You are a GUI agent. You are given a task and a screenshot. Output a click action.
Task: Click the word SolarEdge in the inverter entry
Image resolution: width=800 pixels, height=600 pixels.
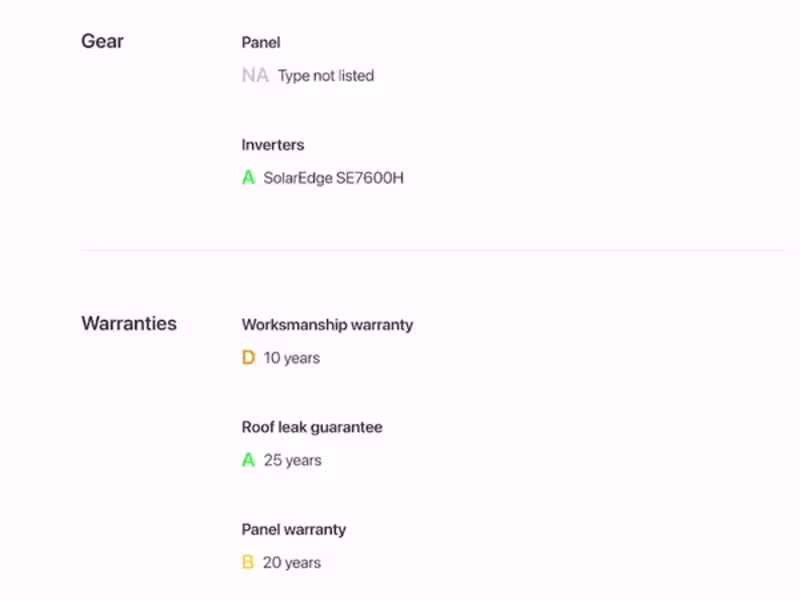click(x=298, y=178)
